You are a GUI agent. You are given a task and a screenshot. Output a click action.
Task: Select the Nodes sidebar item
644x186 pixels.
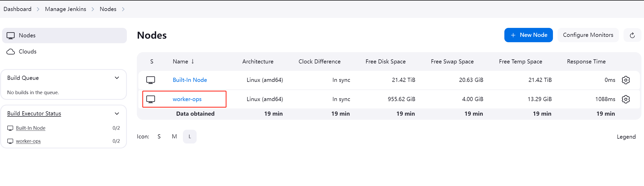click(x=64, y=36)
